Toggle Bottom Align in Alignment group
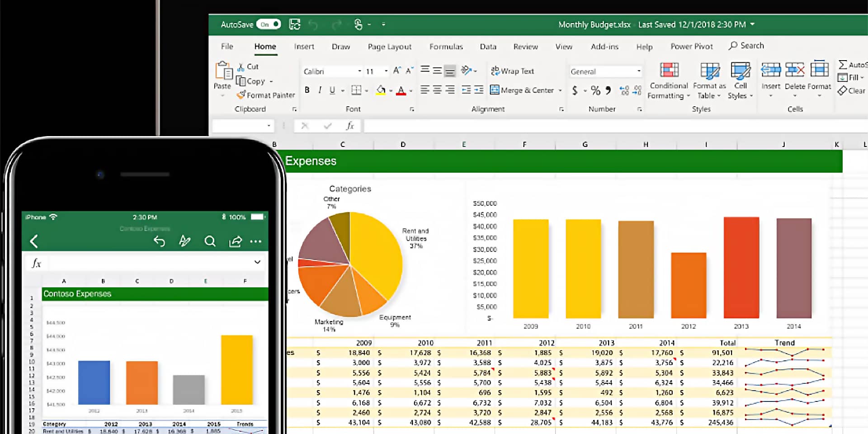This screenshot has width=868, height=434. click(x=449, y=71)
